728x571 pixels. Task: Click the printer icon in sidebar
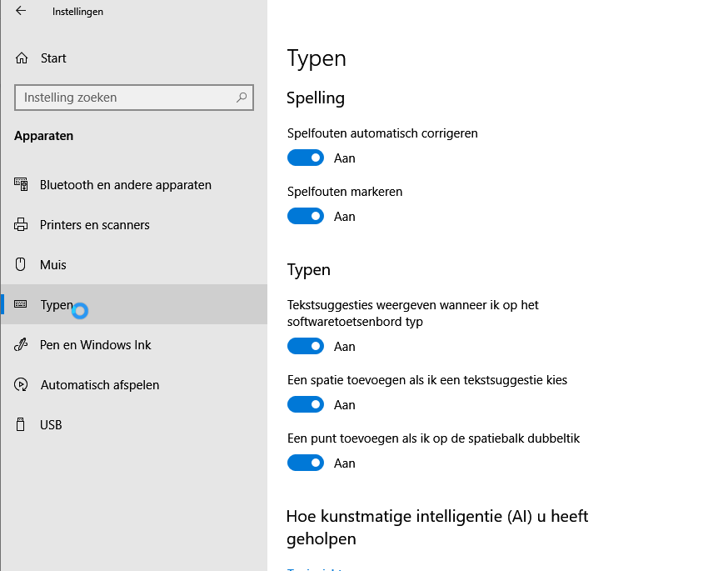[22, 225]
